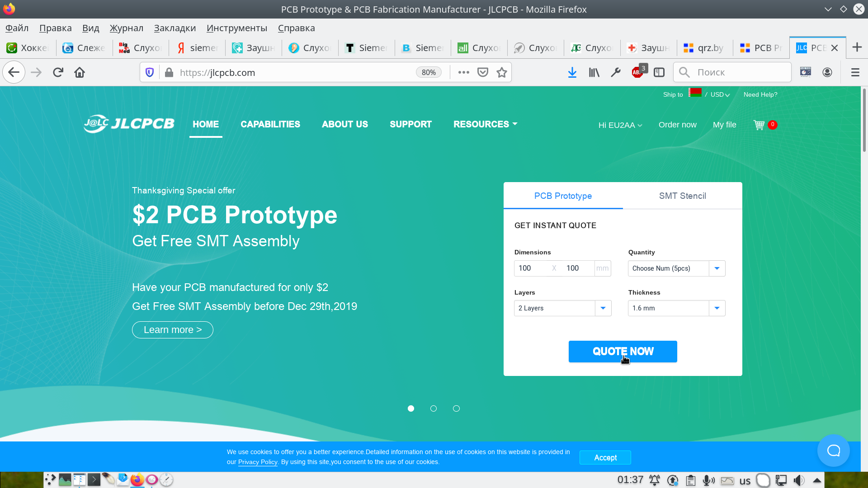
Task: Open the live chat bubble
Action: (x=834, y=450)
